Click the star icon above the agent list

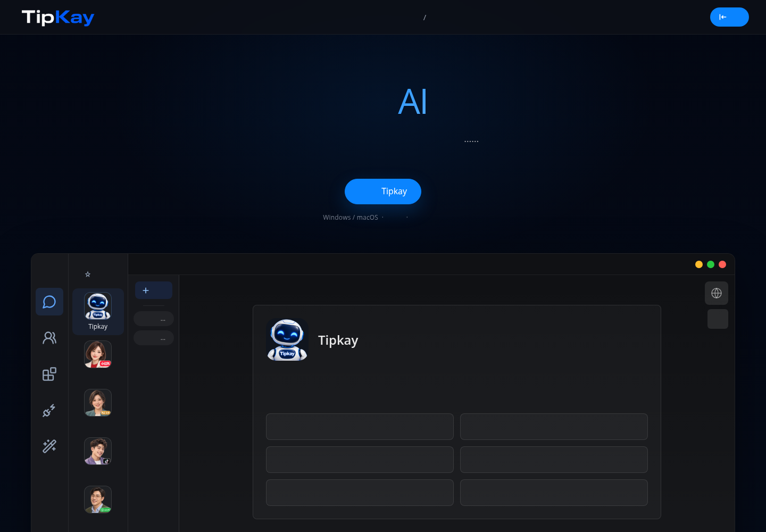point(88,275)
